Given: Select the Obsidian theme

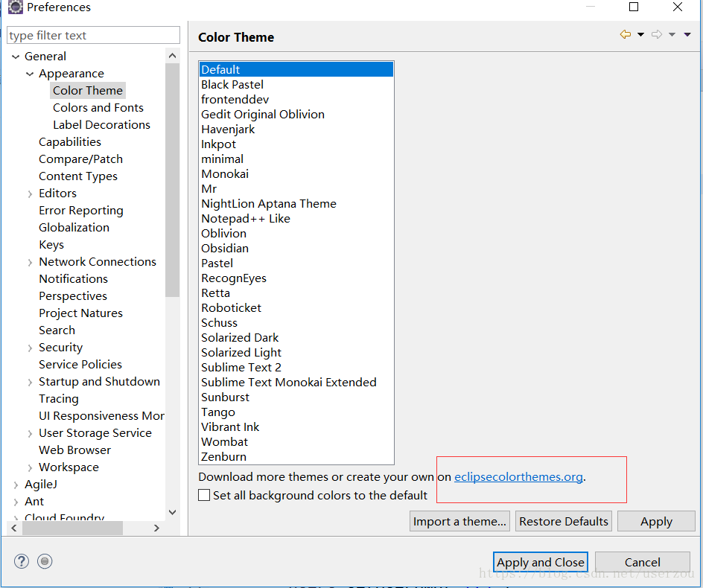Looking at the screenshot, I should [x=296, y=249].
